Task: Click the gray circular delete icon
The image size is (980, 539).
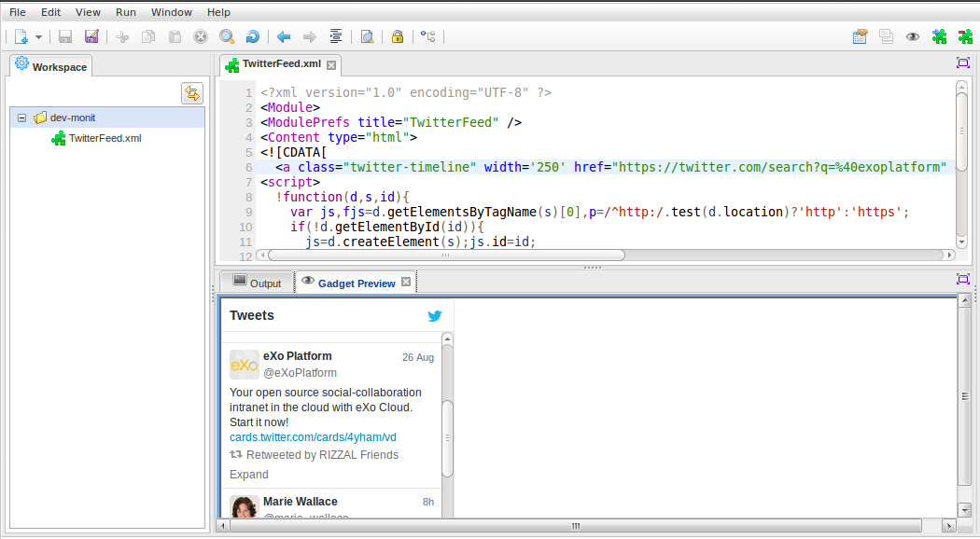Action: 201,37
